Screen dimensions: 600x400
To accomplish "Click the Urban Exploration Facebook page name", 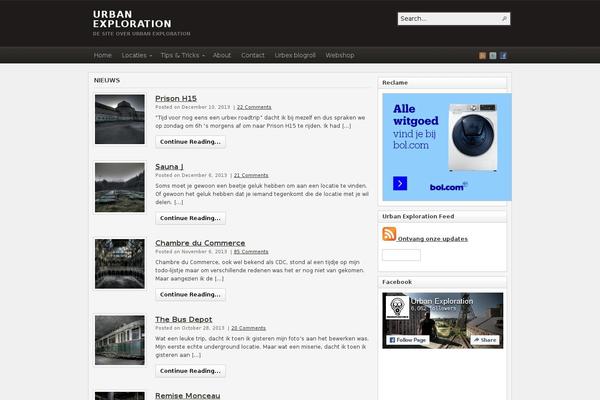I will (x=442, y=301).
